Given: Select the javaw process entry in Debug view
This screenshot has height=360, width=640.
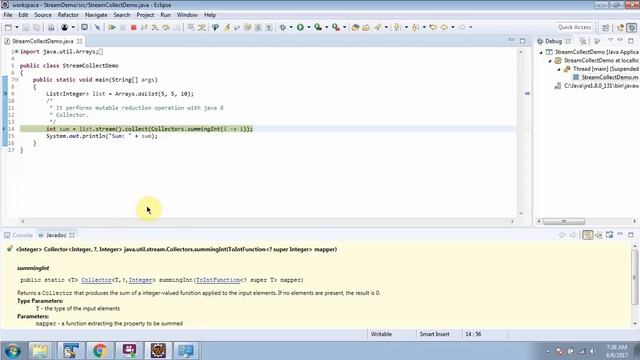Looking at the screenshot, I should [x=597, y=86].
